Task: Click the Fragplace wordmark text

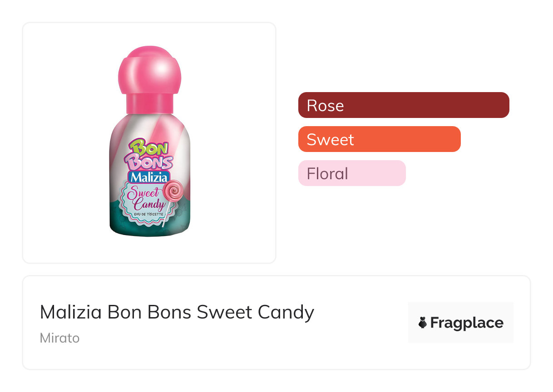Action: click(x=467, y=323)
